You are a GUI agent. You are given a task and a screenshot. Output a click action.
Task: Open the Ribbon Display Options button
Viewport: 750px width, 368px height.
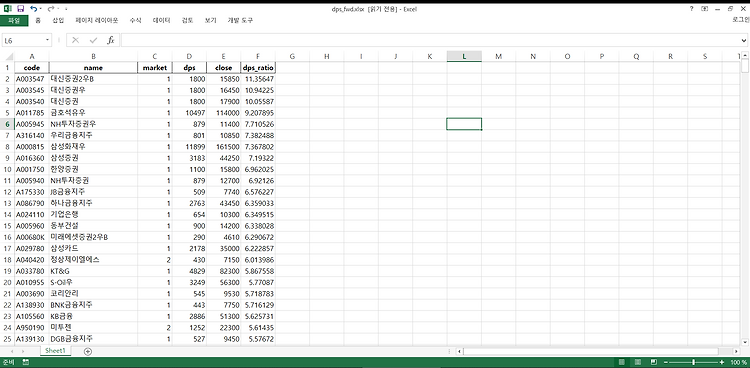click(x=705, y=9)
